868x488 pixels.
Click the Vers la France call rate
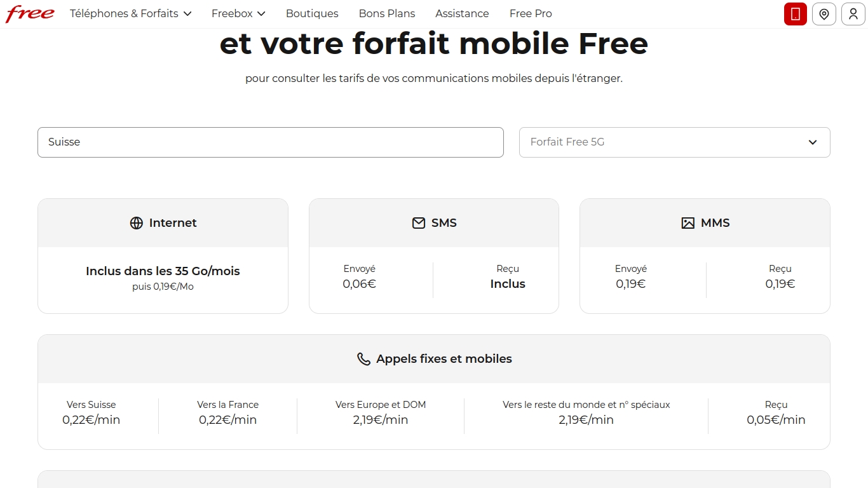pos(227,419)
